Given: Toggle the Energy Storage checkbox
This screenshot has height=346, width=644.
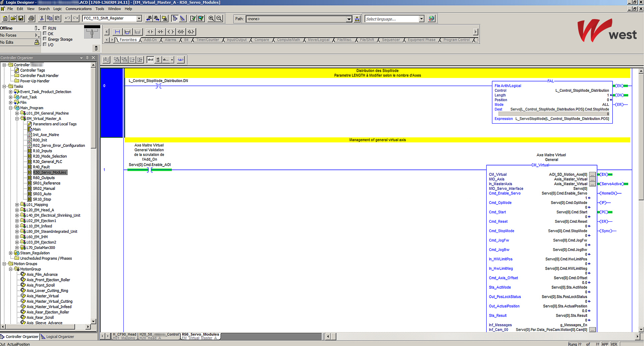Looking at the screenshot, I should (x=45, y=39).
